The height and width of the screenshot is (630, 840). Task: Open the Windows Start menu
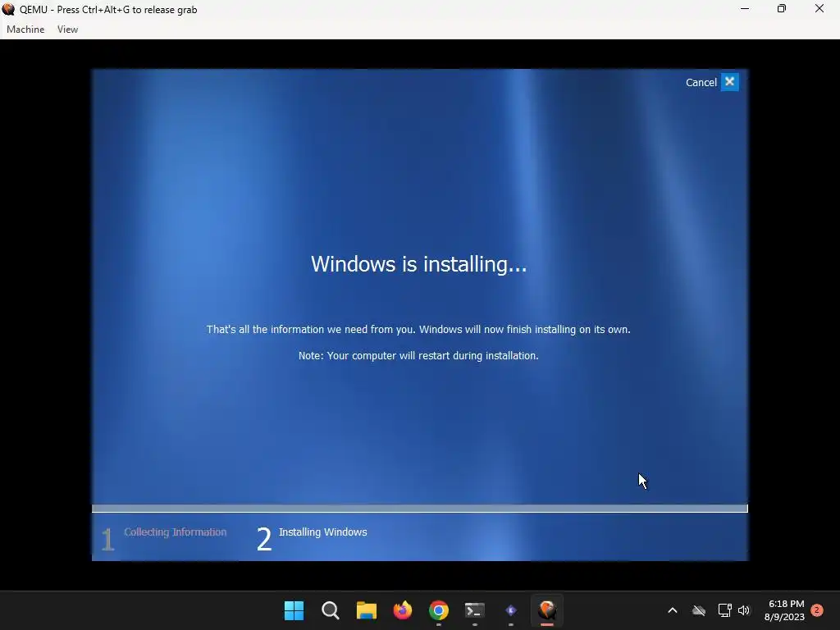coord(294,610)
